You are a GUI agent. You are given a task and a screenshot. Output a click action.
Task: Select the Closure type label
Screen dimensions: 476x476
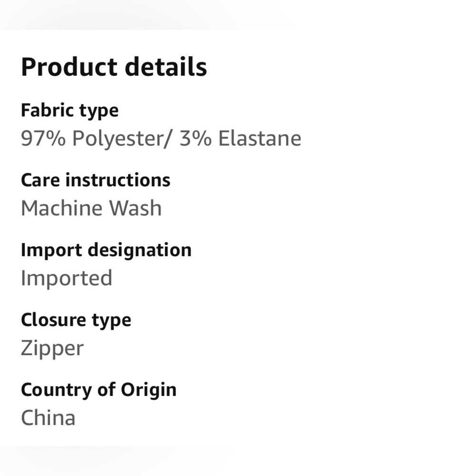pyautogui.click(x=76, y=320)
